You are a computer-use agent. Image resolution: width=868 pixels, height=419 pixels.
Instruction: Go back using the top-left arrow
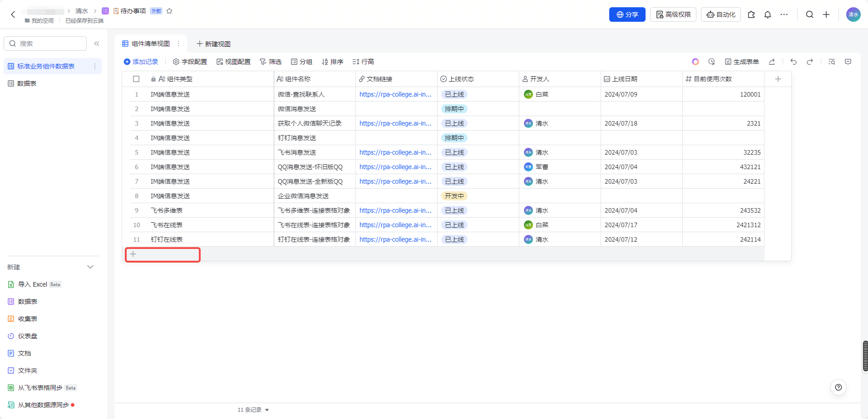click(13, 15)
